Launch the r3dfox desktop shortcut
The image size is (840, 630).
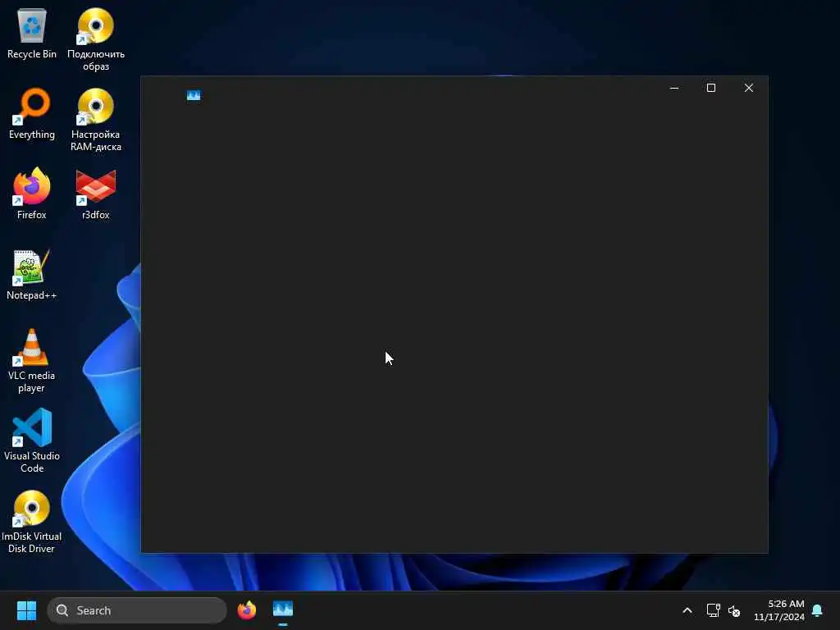tap(96, 194)
